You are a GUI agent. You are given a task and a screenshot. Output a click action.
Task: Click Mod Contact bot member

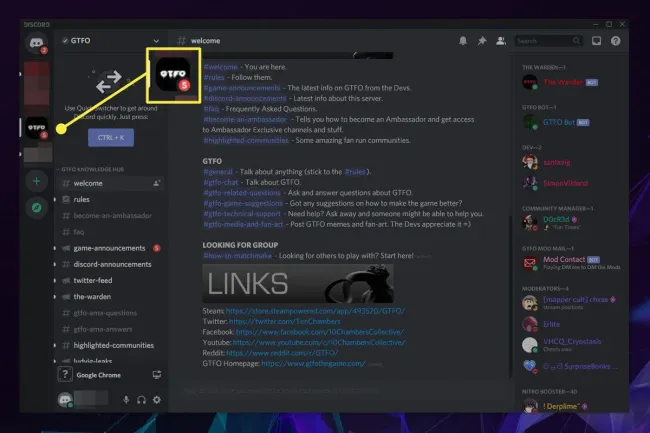(x=570, y=263)
